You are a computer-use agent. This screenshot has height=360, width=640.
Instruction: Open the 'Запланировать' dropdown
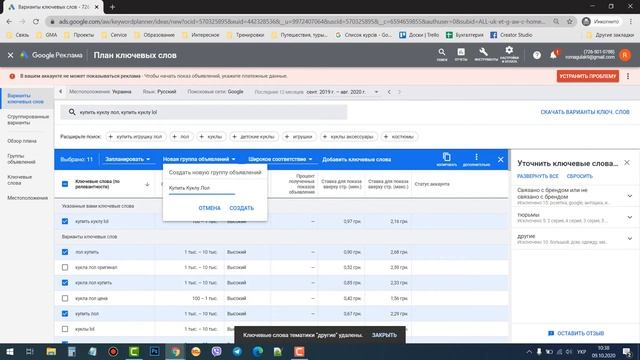coord(128,159)
